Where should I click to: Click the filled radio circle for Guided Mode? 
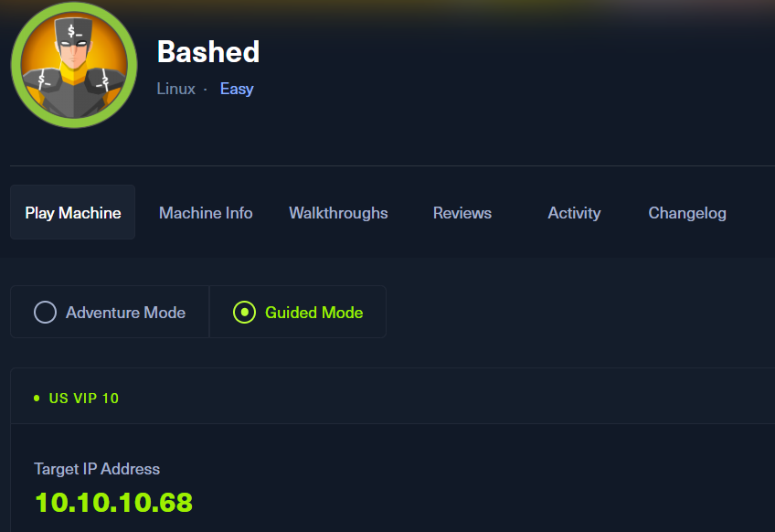(244, 313)
